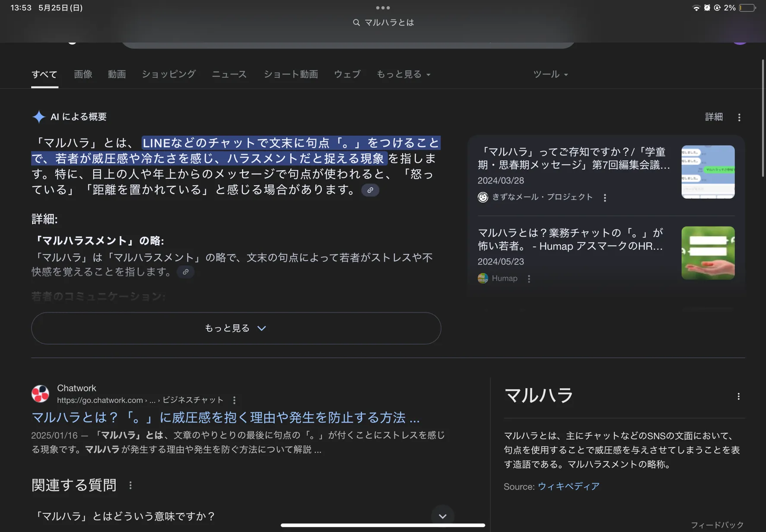Click the マルハラ knowledge panel title

point(539,396)
